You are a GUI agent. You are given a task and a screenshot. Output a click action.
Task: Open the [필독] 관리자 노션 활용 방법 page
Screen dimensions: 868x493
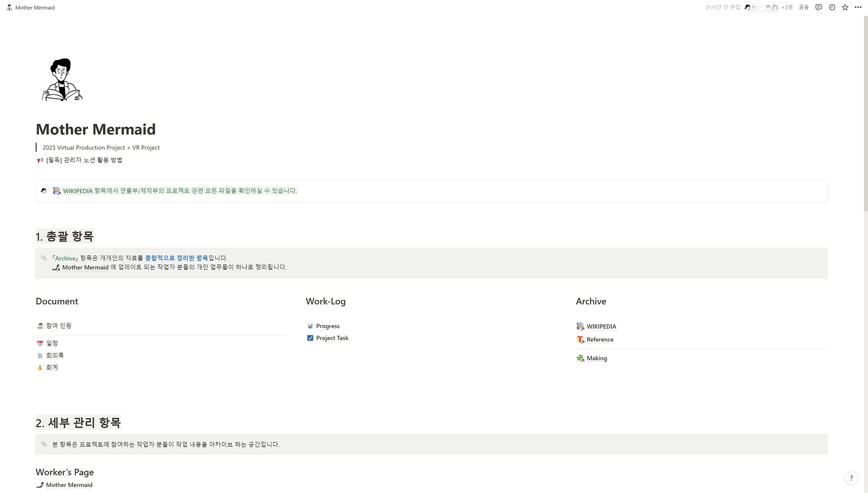pyautogui.click(x=84, y=160)
